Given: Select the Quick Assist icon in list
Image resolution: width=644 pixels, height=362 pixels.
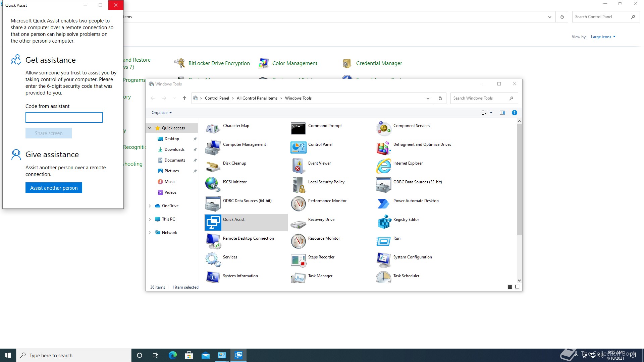Looking at the screenshot, I should pos(213,222).
